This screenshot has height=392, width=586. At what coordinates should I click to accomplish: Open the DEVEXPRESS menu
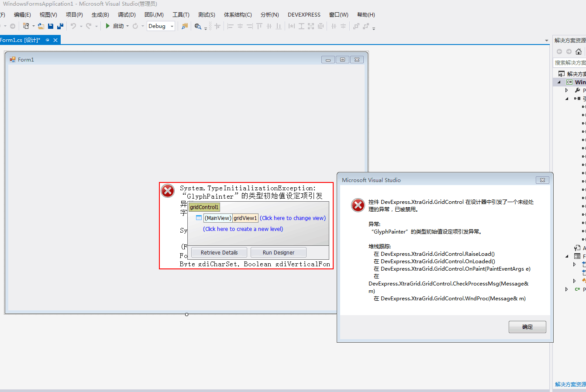[304, 15]
